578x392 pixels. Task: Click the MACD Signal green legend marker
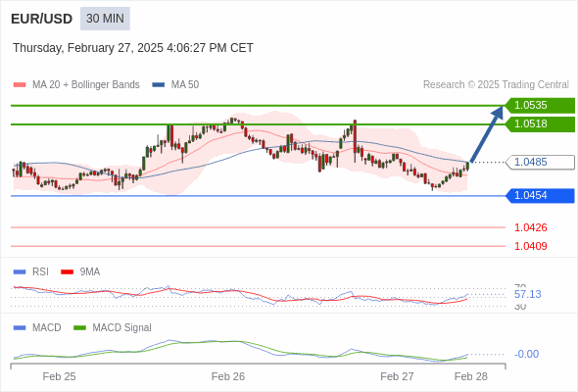point(79,328)
